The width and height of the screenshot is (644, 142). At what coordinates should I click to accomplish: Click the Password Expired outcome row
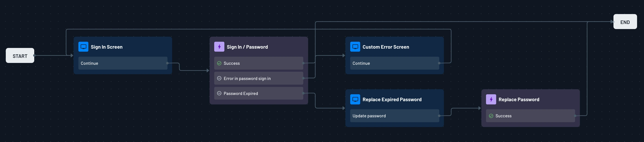258,93
